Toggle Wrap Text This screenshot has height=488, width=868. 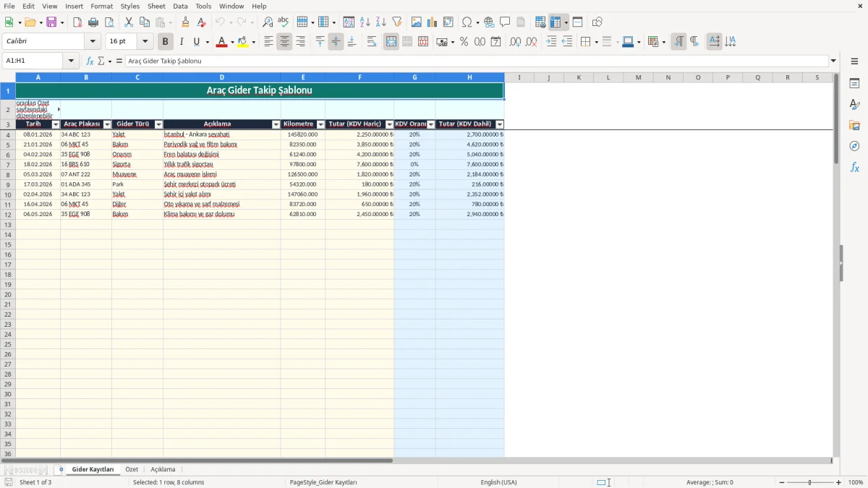click(372, 42)
